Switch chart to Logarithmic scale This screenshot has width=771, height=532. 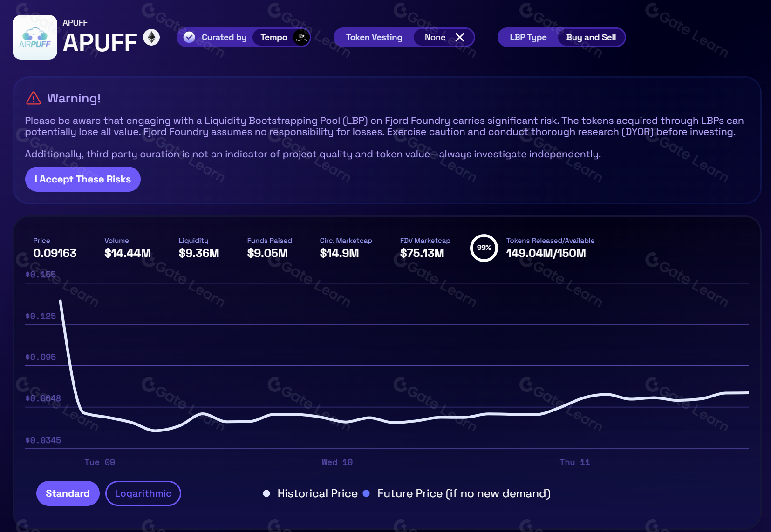(x=143, y=493)
